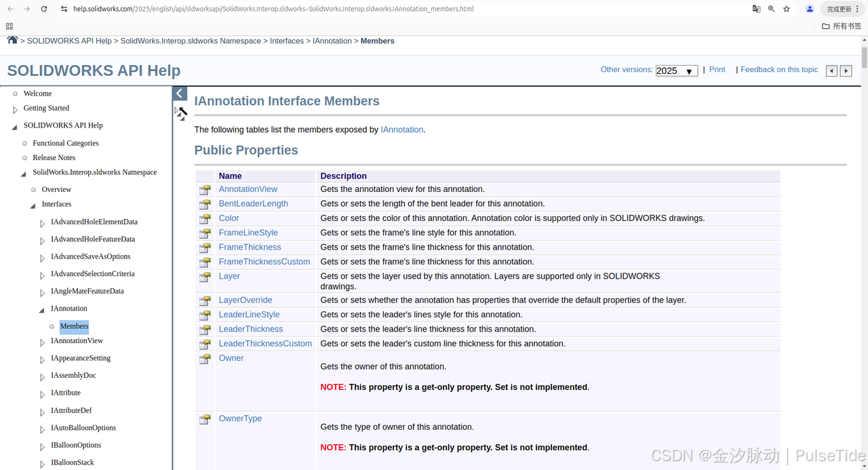Image resolution: width=868 pixels, height=470 pixels.
Task: Click the property icon beside OwnerType
Action: pos(205,419)
